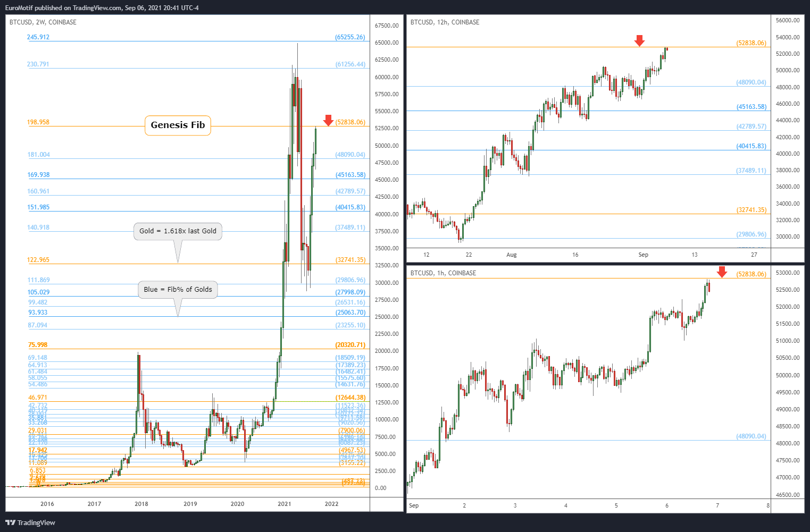
Task: Select Fib level 181.004 label
Action: pyautogui.click(x=39, y=155)
